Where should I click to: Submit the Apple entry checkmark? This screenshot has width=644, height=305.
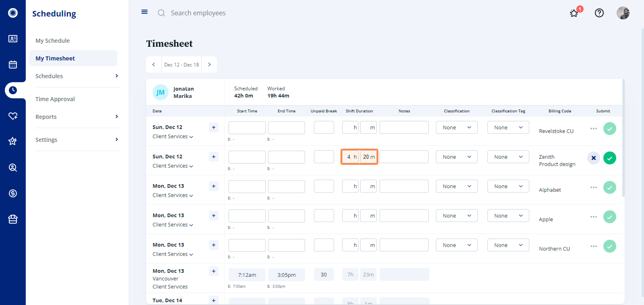[x=610, y=217]
